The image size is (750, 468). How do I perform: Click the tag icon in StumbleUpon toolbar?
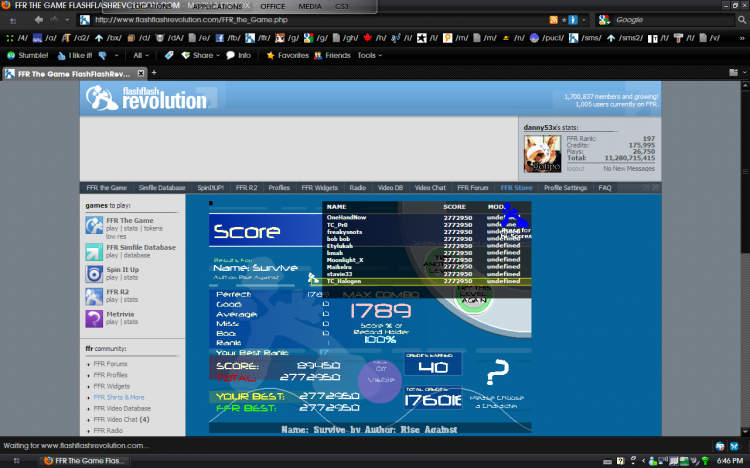[x=169, y=56]
